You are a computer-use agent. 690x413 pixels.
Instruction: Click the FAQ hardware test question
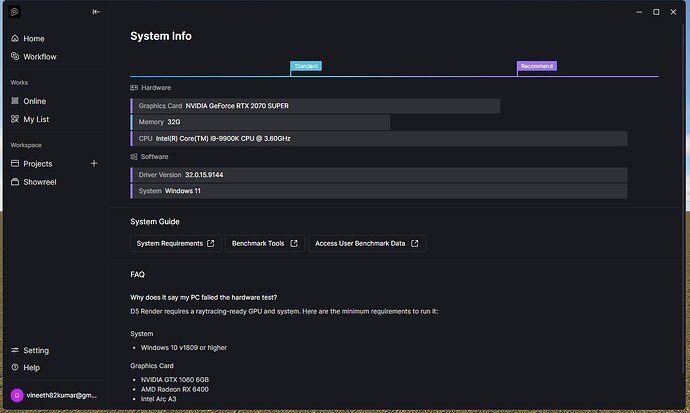[203, 298]
